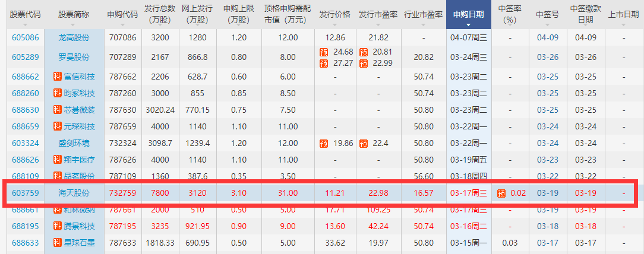The height and width of the screenshot is (254, 644).
Task: Open stock code 688662 link
Action: (26, 77)
